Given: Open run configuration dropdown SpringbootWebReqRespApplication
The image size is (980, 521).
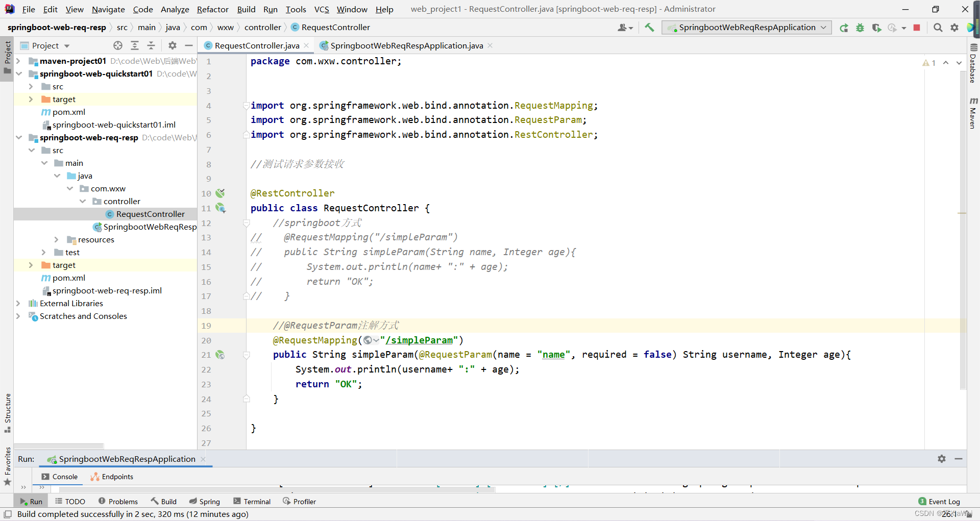Looking at the screenshot, I should point(746,28).
